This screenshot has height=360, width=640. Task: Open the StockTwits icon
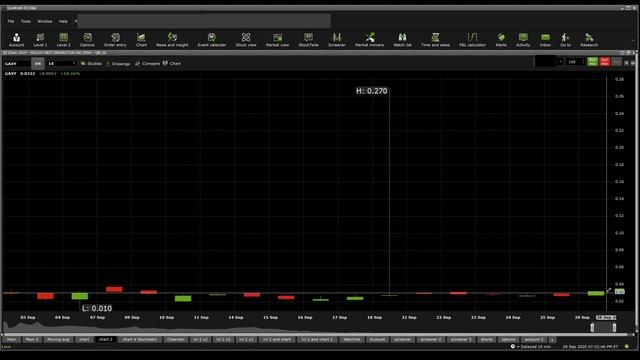pyautogui.click(x=308, y=40)
